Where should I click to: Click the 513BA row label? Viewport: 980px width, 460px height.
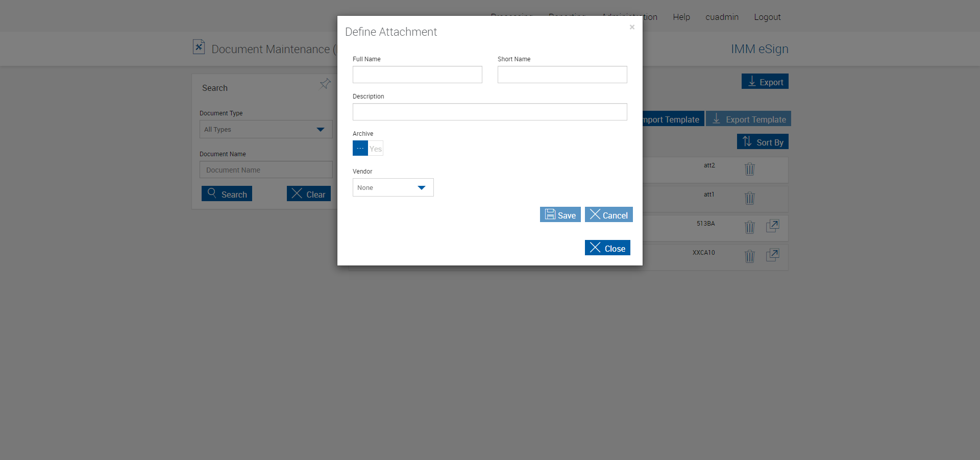[705, 224]
